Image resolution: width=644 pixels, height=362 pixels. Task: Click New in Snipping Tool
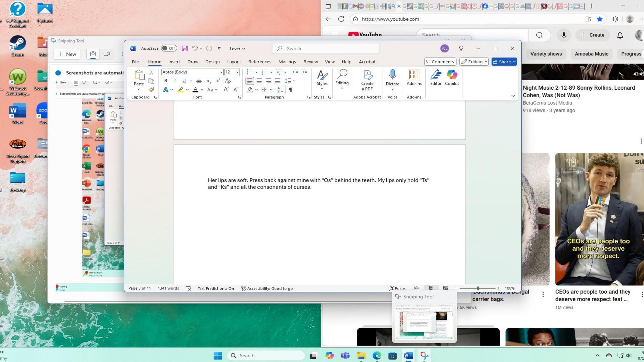pos(67,54)
